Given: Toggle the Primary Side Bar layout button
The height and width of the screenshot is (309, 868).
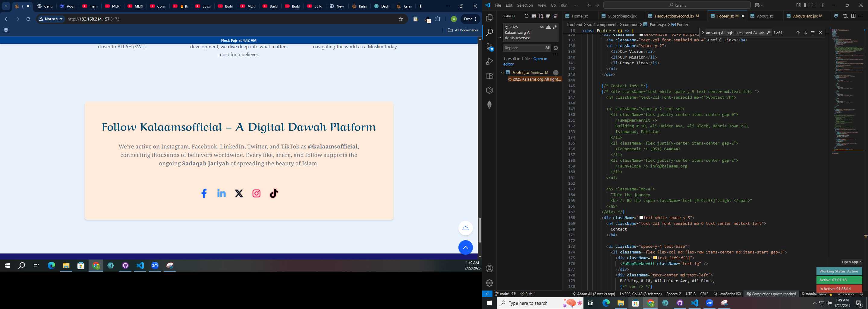Looking at the screenshot, I should coord(806,5).
